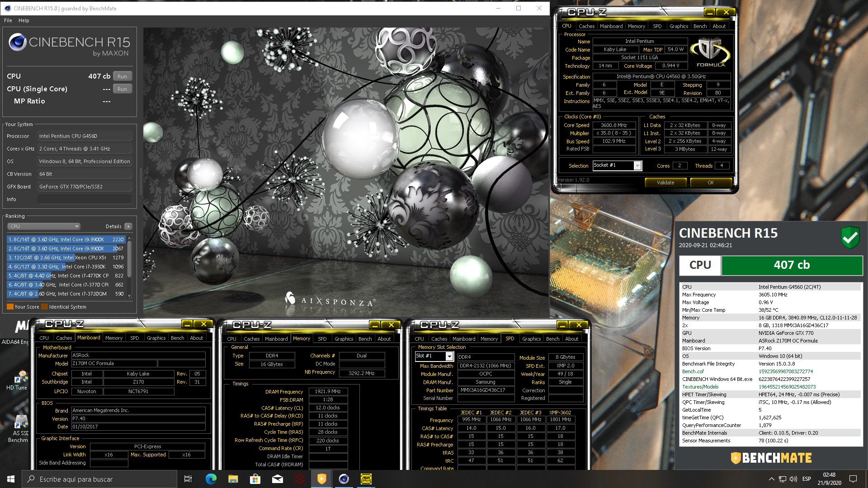
Task: Click the 3600.8 MHz Core Speed value
Action: [614, 125]
